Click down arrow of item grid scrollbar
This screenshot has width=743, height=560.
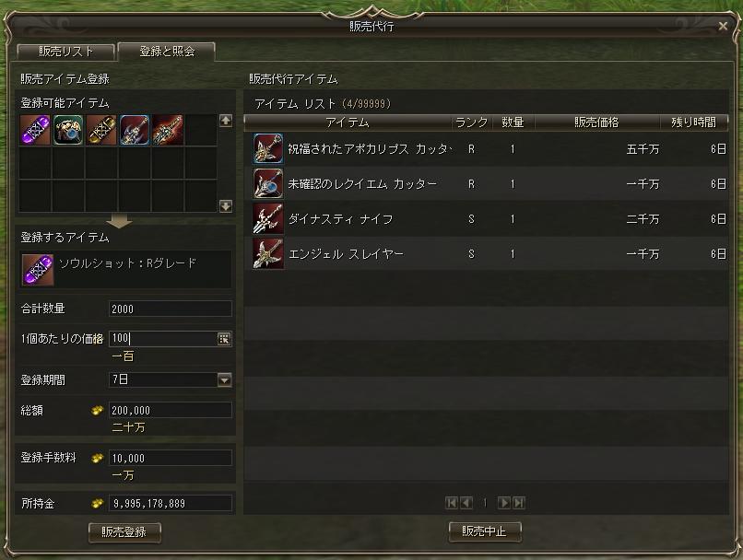click(226, 206)
